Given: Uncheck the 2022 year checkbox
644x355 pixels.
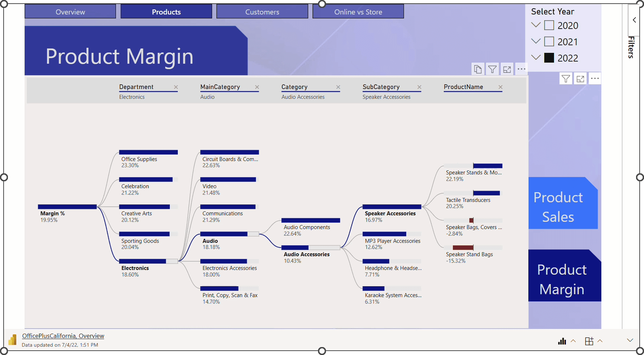Looking at the screenshot, I should (x=549, y=58).
